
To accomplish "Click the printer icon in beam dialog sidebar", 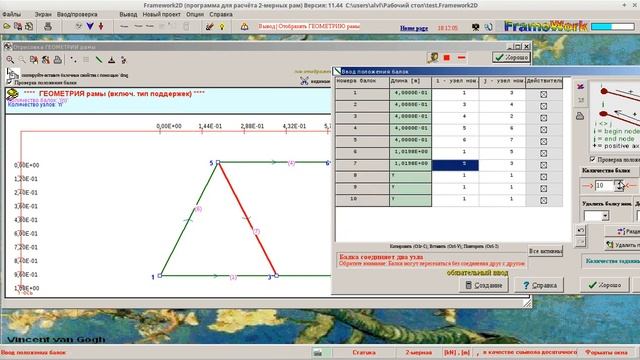I will click(580, 116).
